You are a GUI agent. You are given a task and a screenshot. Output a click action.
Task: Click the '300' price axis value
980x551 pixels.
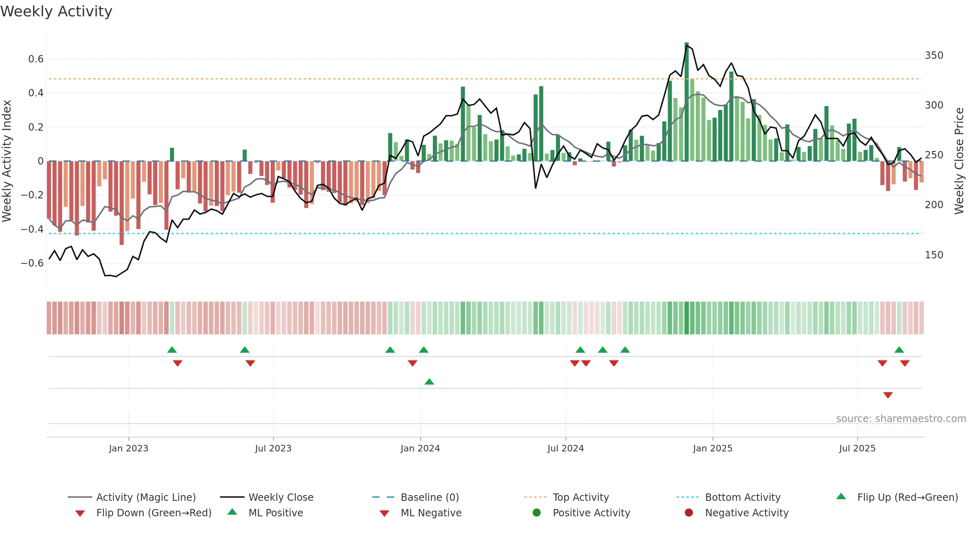(934, 105)
